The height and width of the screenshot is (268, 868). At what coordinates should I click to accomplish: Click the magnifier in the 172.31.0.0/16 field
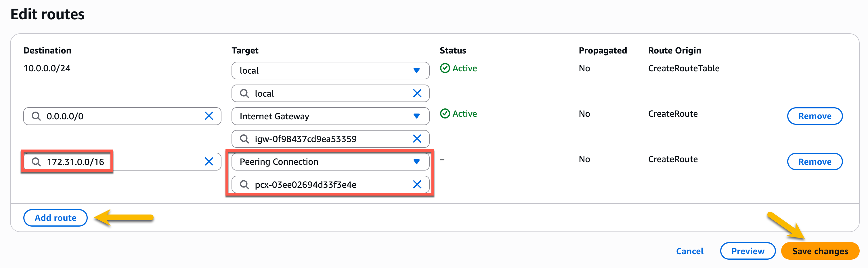36,162
